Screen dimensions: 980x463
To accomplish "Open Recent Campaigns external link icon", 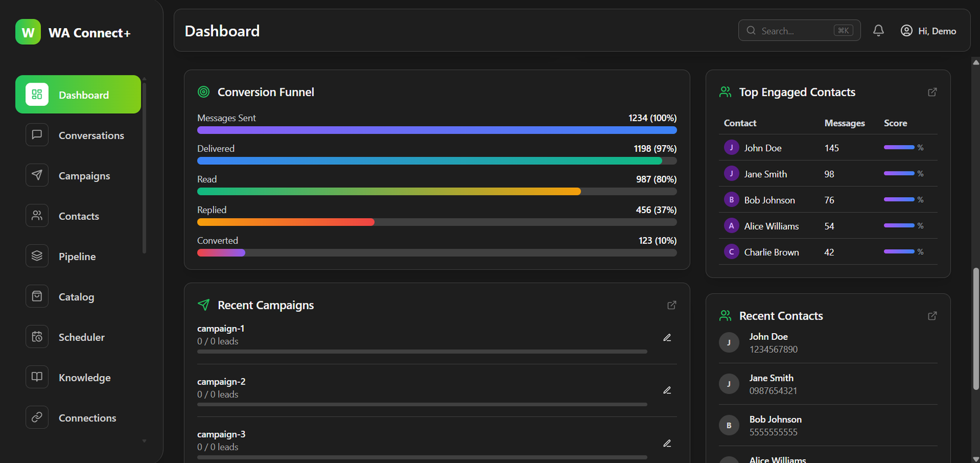I will coord(671,305).
